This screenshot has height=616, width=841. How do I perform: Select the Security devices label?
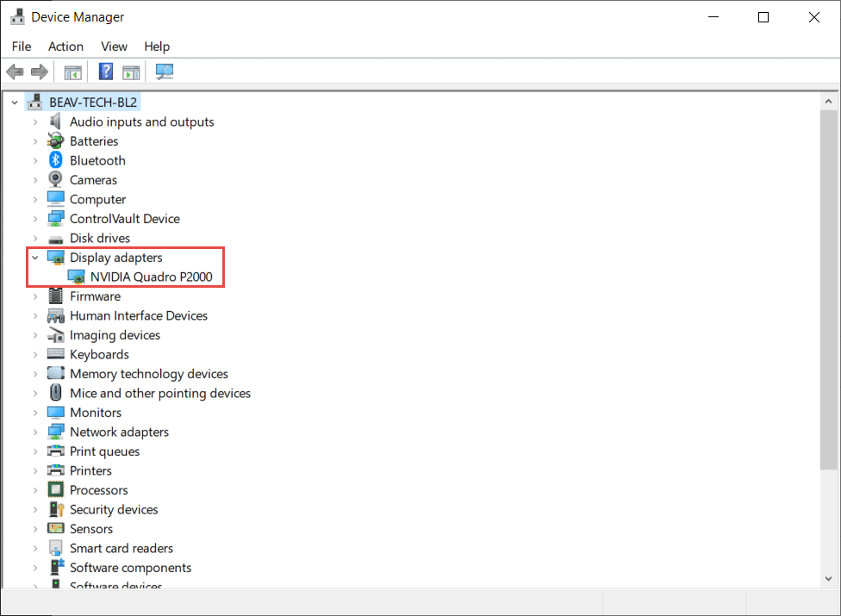tap(115, 509)
